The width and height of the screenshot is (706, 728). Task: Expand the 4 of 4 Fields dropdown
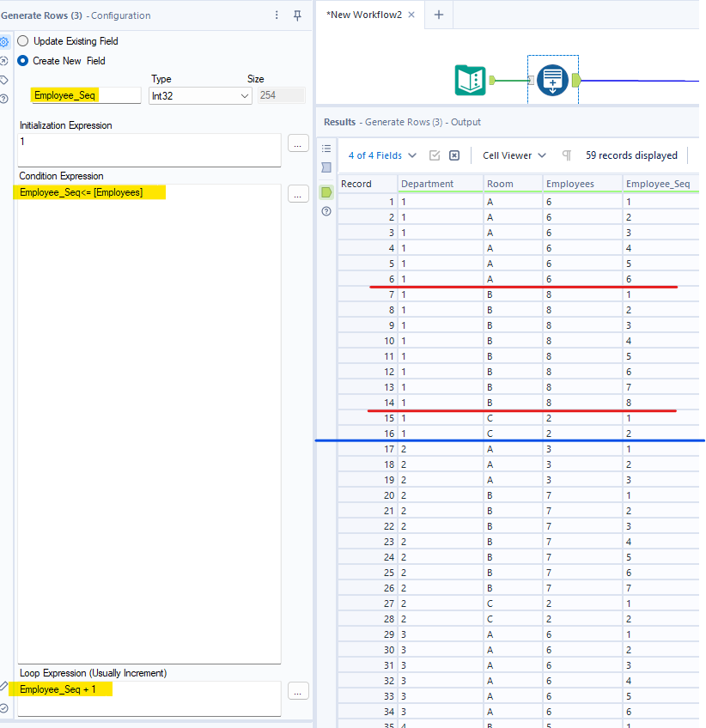point(382,155)
